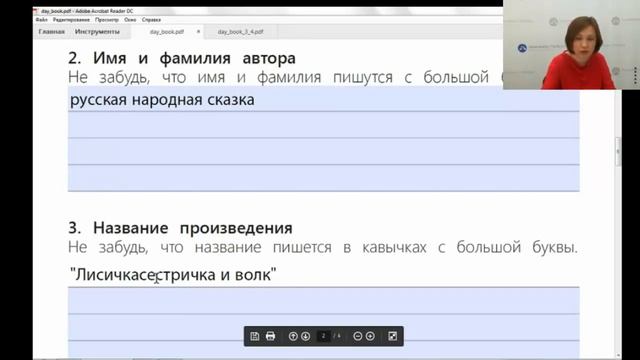Click hint text about название в кавычках
The height and width of the screenshot is (360, 640).
tap(323, 247)
